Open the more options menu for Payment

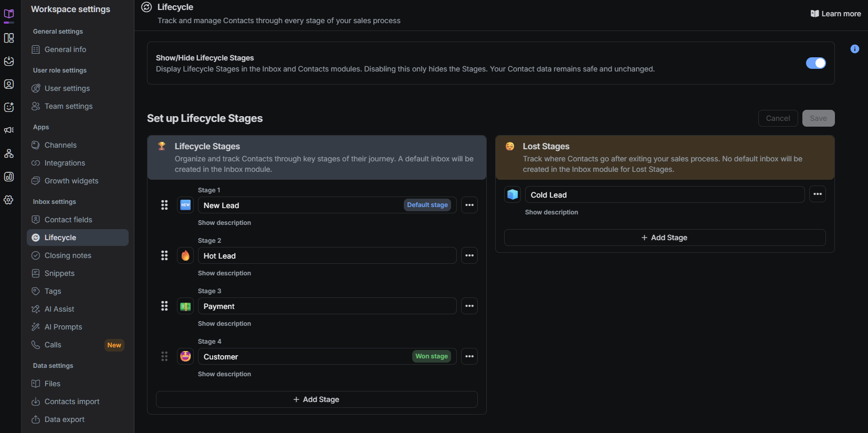point(469,306)
